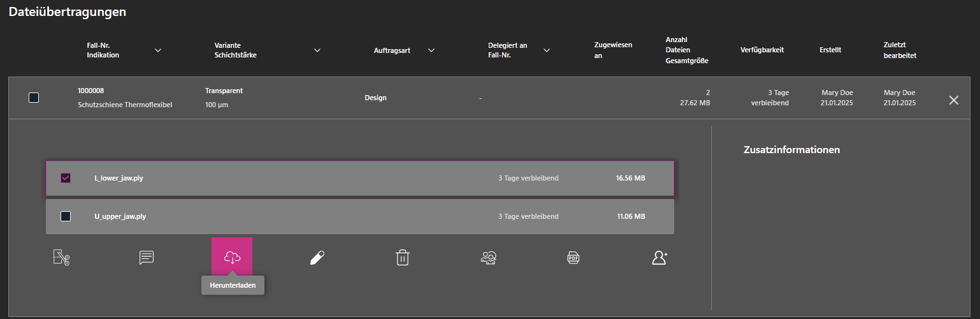Viewport: 980px width, 319px height.
Task: Click the Herunterladen cloud download icon
Action: [232, 257]
